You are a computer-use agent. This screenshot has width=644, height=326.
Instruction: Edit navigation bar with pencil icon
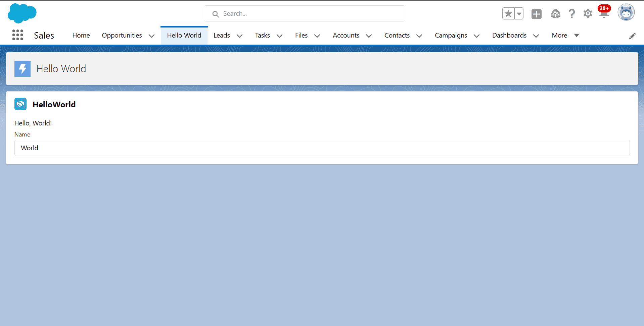(632, 36)
